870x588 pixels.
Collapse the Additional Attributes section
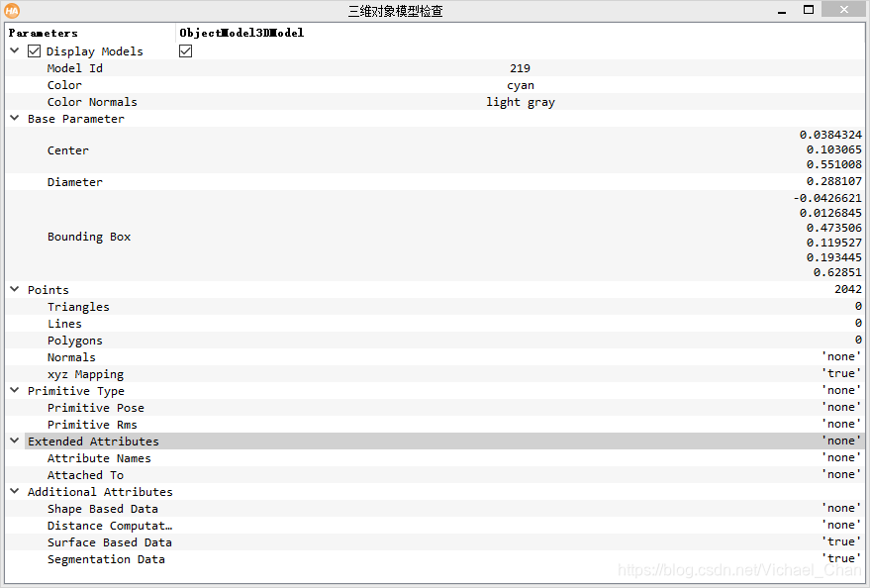pyautogui.click(x=14, y=491)
